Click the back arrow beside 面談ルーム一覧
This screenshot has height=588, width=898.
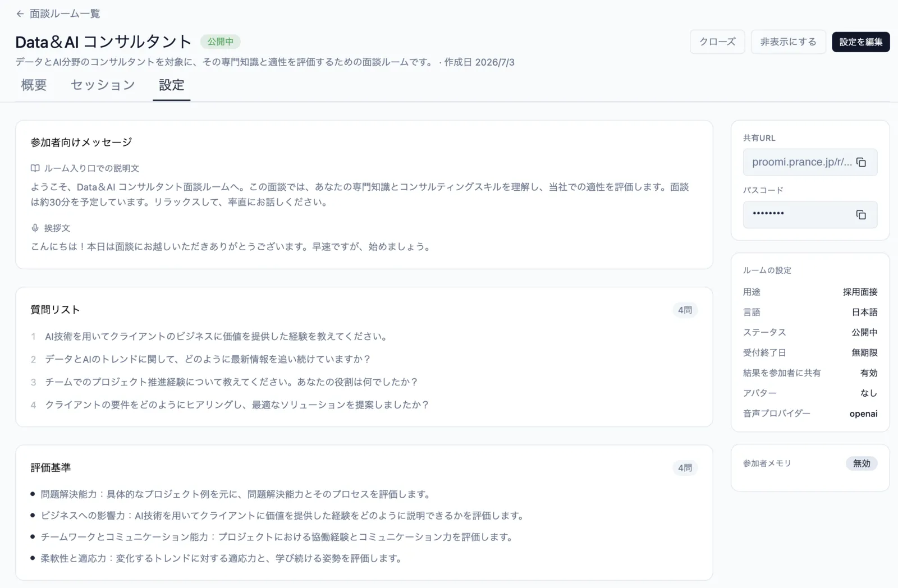tap(20, 13)
